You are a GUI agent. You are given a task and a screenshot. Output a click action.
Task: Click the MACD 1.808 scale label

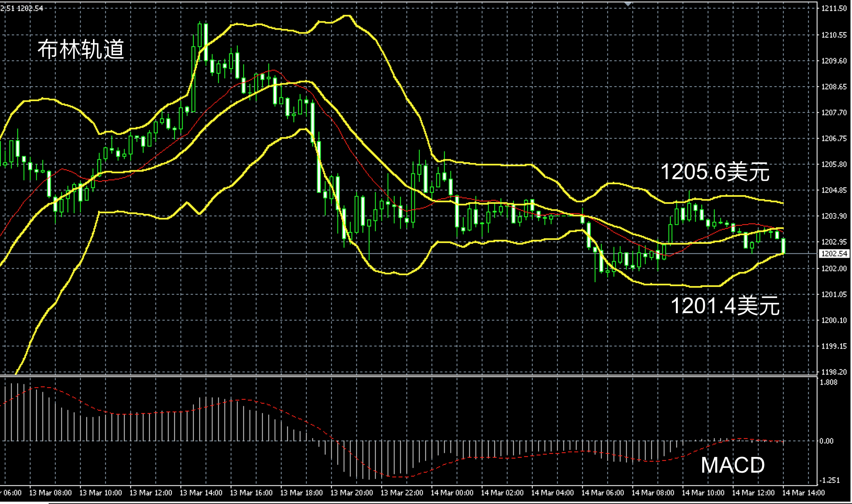pyautogui.click(x=828, y=383)
